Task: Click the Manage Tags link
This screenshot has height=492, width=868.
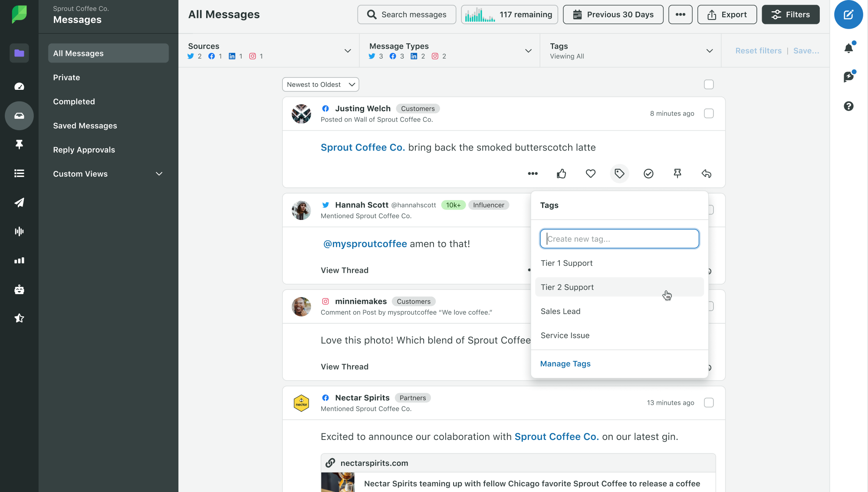Action: (x=565, y=364)
